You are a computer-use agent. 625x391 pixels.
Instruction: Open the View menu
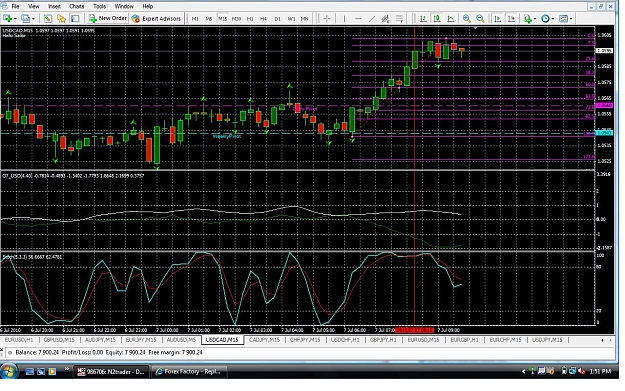[33, 6]
